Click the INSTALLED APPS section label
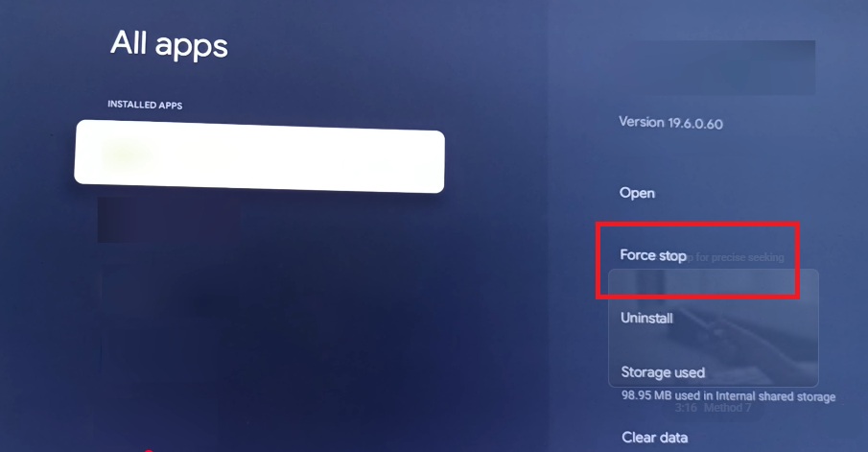868x452 pixels. [x=145, y=105]
